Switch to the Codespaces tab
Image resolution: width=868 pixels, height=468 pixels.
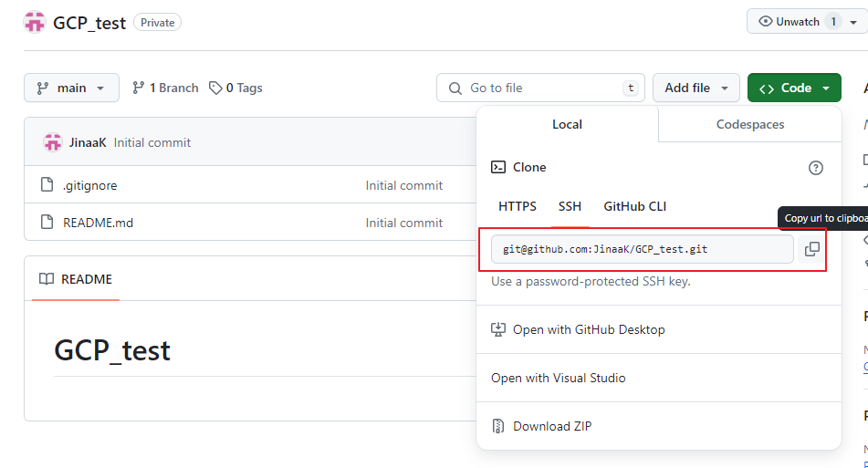(x=750, y=124)
